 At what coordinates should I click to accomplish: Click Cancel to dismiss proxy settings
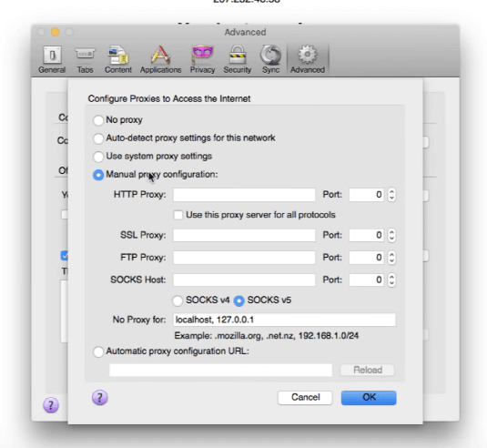305,397
